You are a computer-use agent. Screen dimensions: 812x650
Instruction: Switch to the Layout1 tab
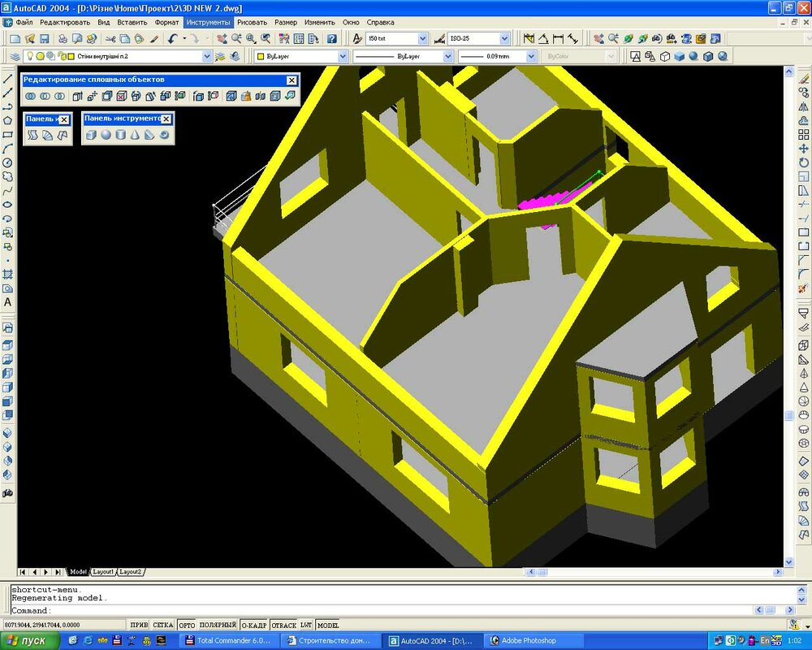point(103,572)
